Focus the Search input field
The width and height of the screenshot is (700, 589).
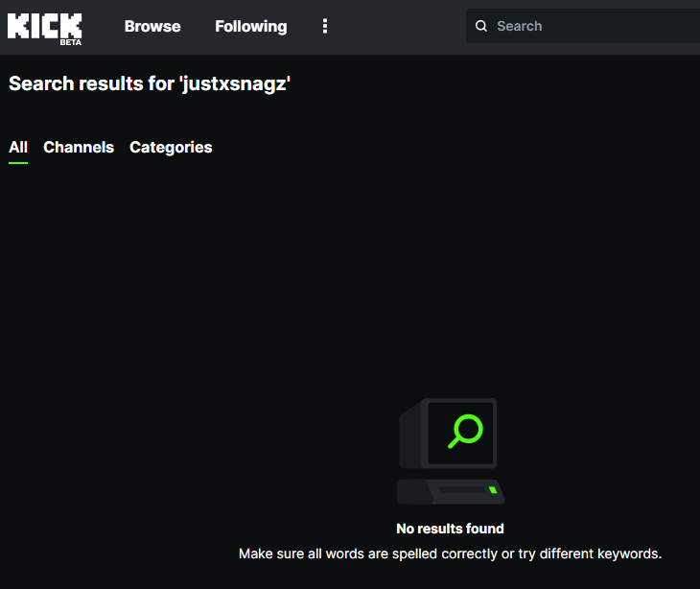click(x=583, y=26)
